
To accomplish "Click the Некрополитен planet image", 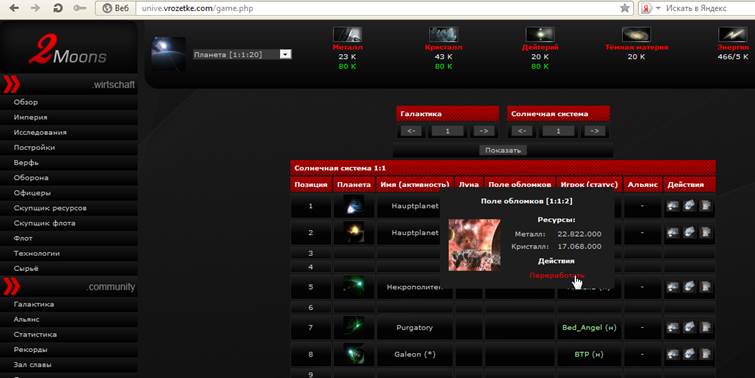I will (354, 287).
